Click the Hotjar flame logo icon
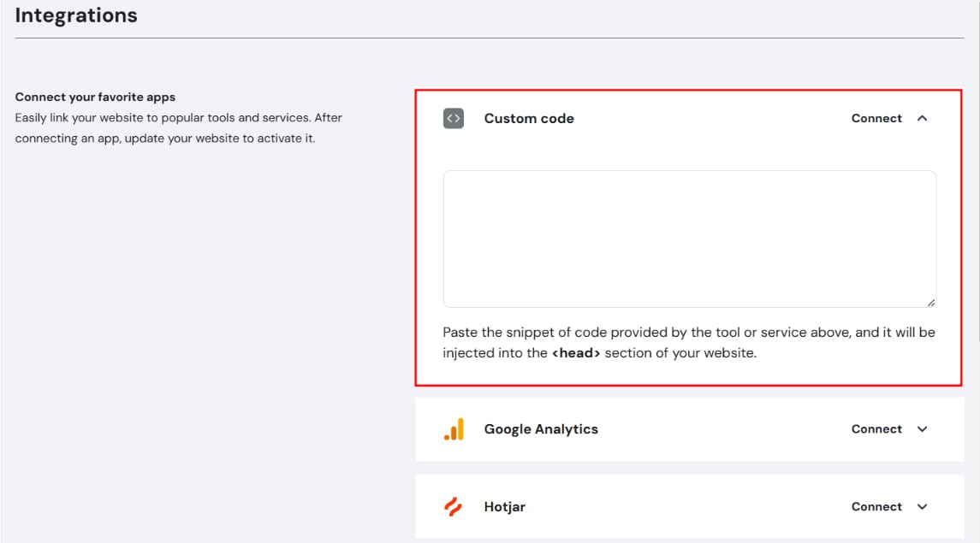 click(454, 507)
